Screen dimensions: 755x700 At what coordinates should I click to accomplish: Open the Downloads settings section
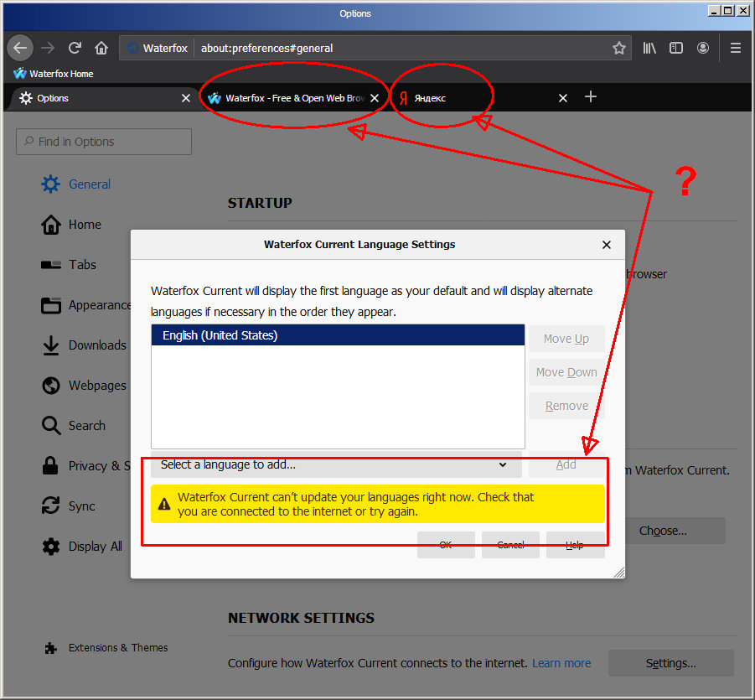point(97,345)
